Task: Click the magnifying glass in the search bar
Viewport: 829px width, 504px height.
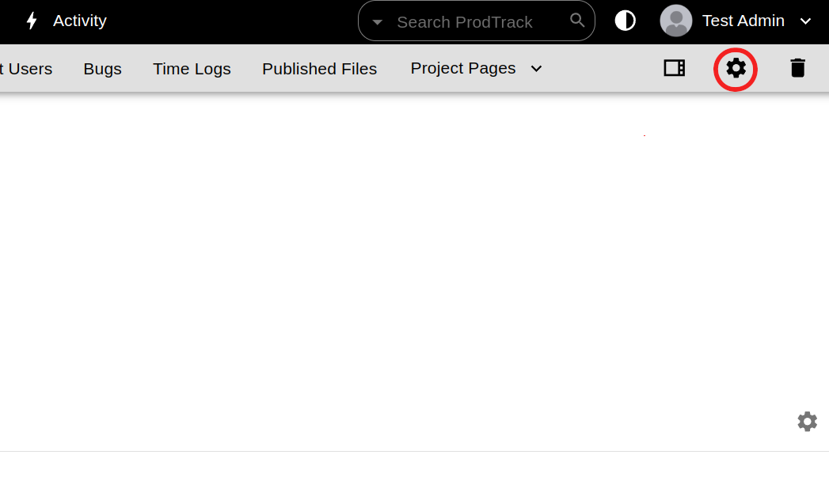Action: coord(577,21)
